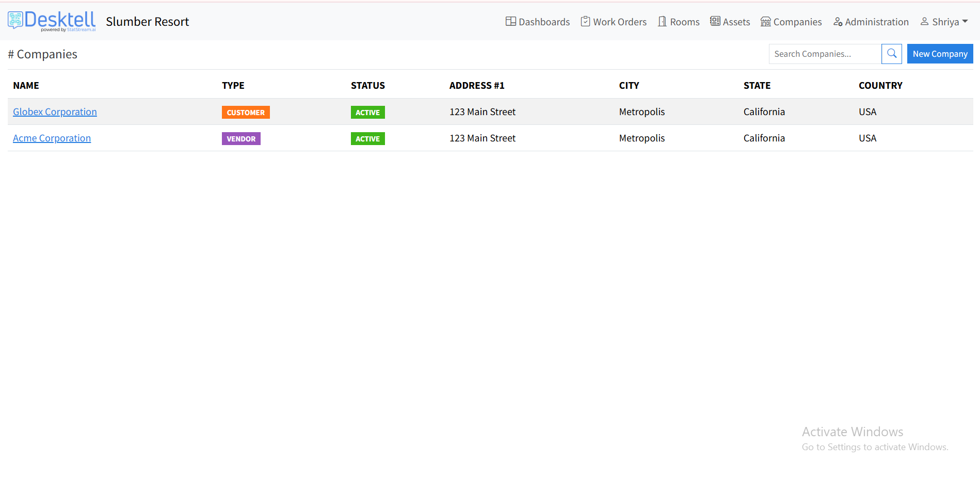
Task: Click the New Company button
Action: [x=940, y=54]
